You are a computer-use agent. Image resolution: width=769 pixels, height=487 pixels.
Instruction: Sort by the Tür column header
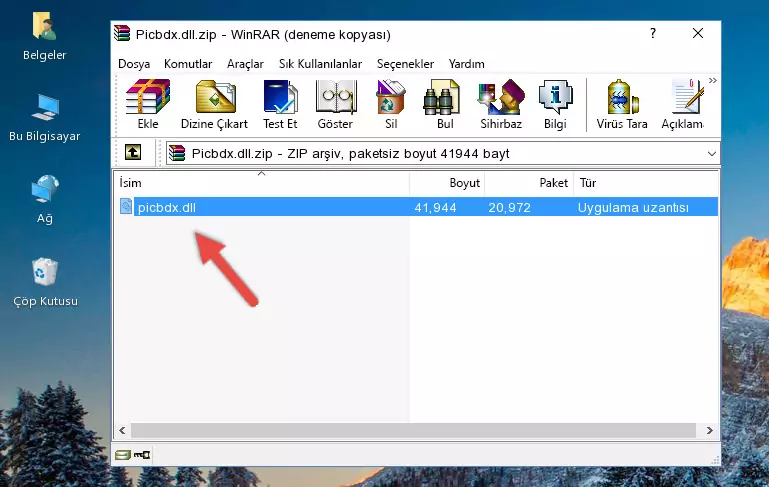click(x=646, y=183)
